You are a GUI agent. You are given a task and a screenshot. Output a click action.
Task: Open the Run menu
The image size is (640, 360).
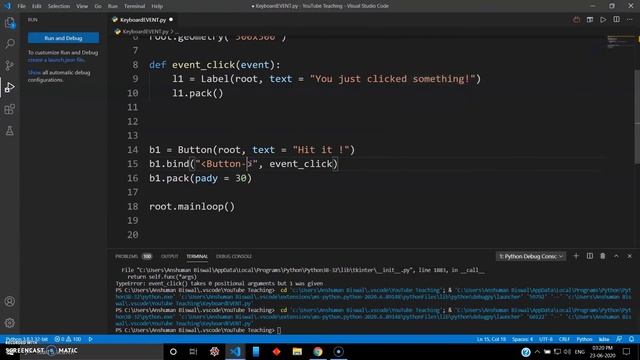pos(113,6)
